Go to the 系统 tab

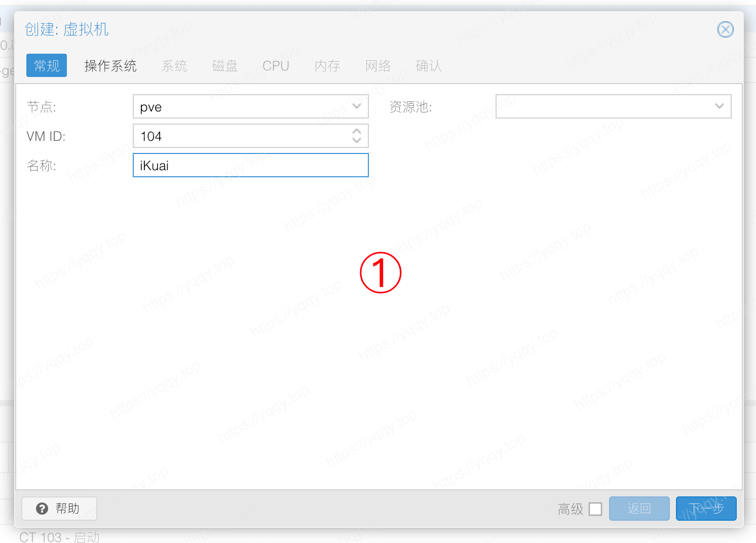174,66
